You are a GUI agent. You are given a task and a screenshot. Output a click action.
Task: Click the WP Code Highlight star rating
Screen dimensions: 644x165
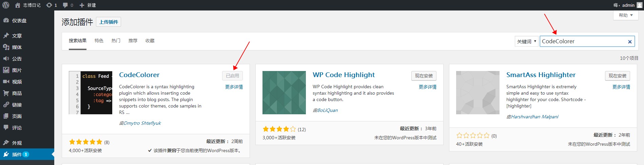tap(279, 129)
